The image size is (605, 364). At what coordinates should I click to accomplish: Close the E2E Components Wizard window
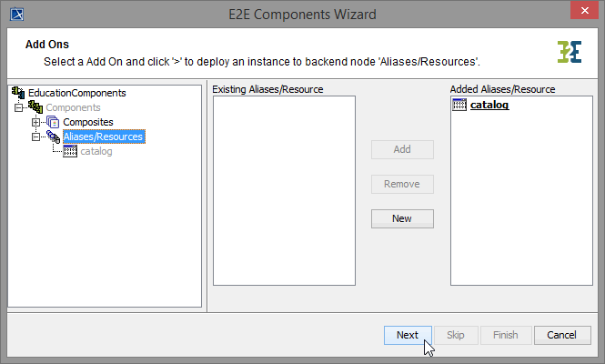(x=582, y=13)
